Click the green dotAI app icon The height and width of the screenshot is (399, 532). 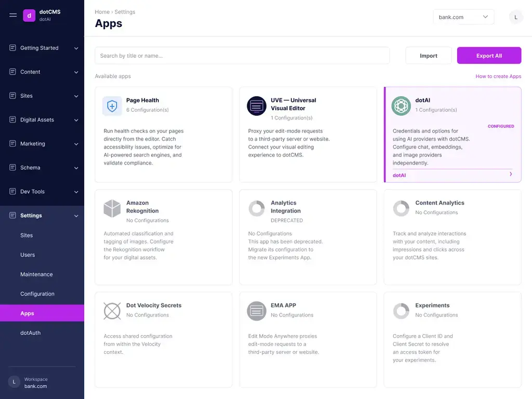pyautogui.click(x=401, y=106)
